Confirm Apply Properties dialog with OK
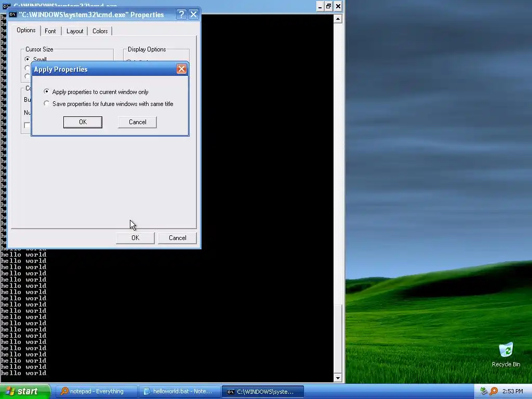 tap(83, 122)
